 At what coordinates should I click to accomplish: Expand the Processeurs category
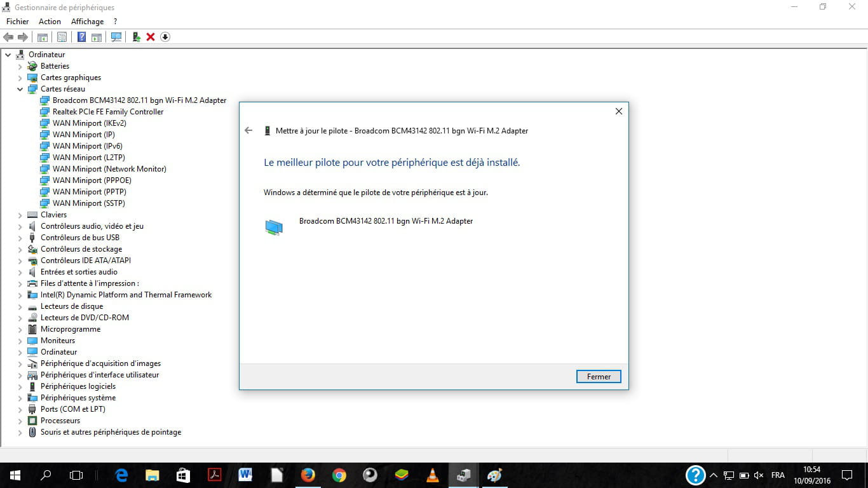pyautogui.click(x=20, y=421)
